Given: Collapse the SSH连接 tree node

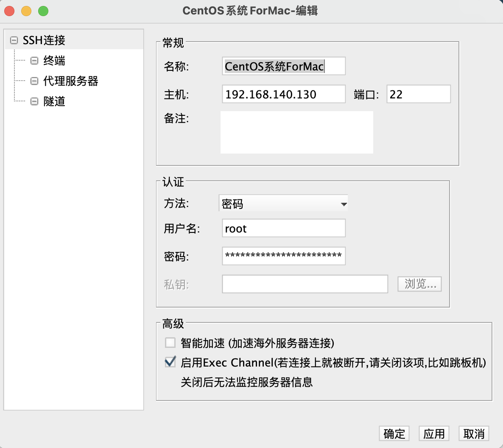Looking at the screenshot, I should 14,40.
